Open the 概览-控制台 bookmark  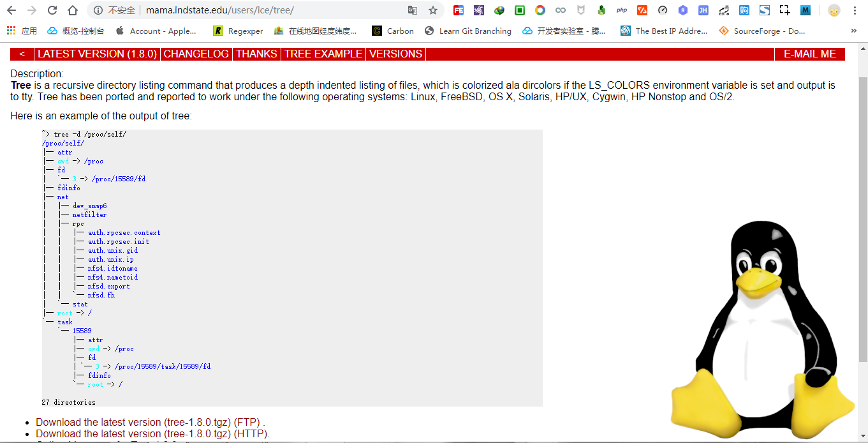click(75, 31)
